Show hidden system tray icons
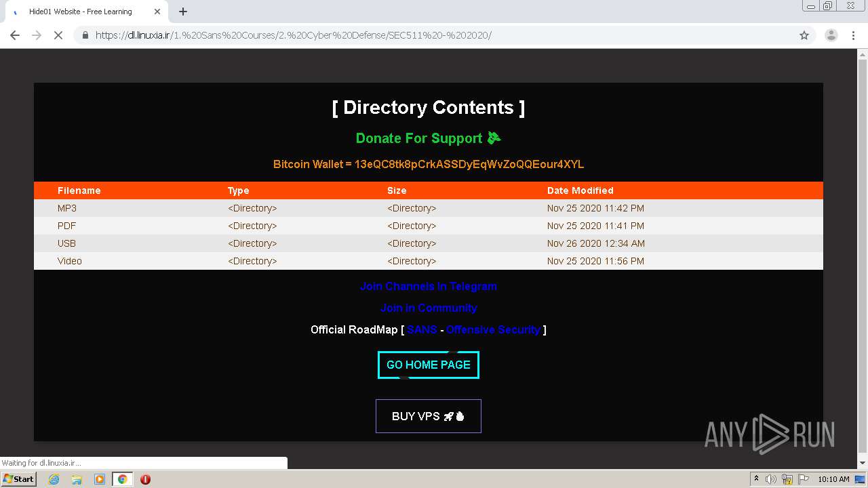This screenshot has width=868, height=488. [x=756, y=479]
